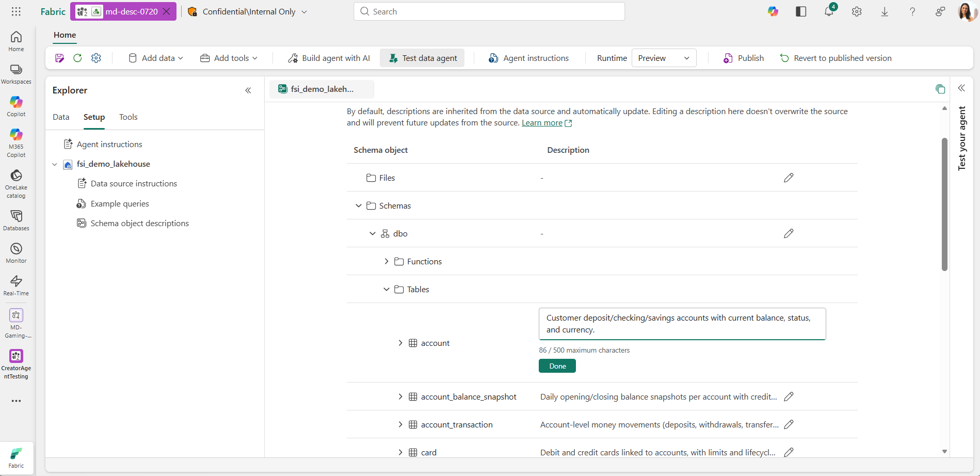Edit description for Files row
The image size is (980, 476).
tap(789, 178)
